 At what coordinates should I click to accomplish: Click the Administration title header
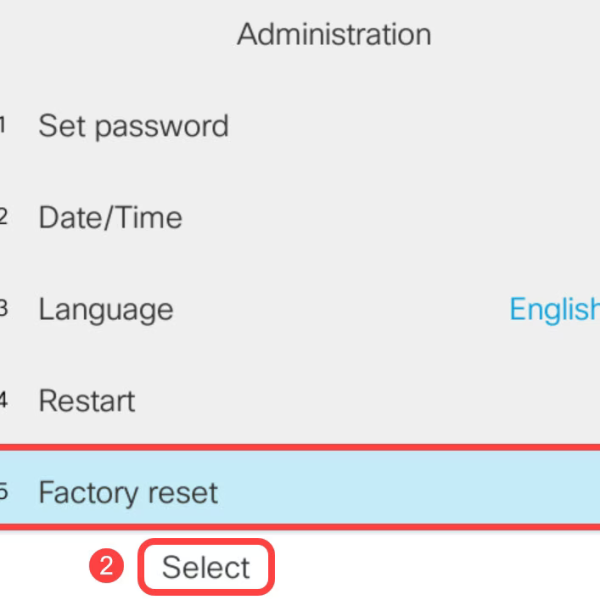tap(334, 34)
